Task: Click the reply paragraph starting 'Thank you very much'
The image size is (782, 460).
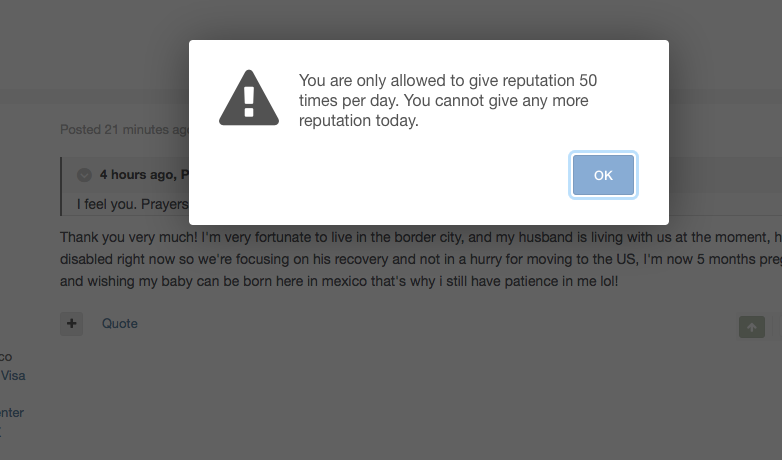Action: (x=421, y=259)
